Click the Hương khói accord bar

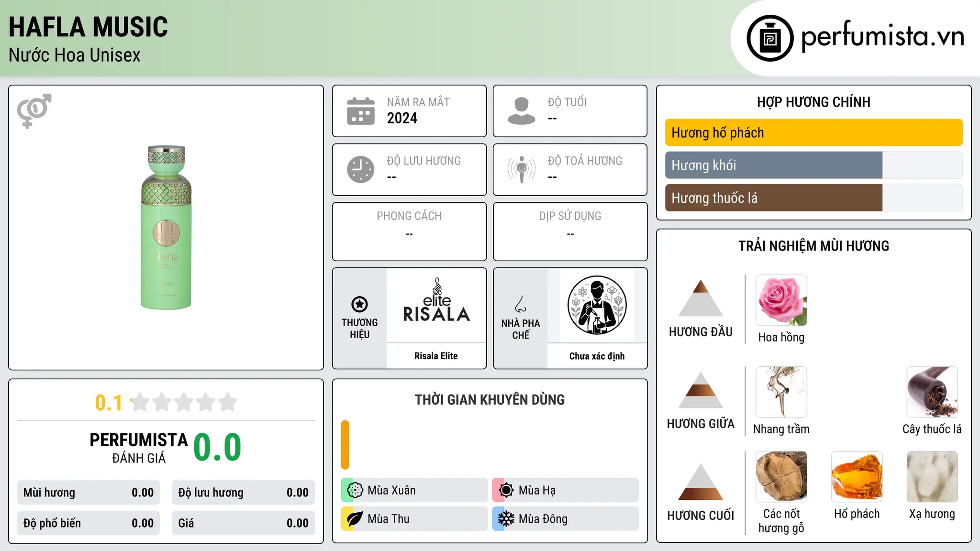click(x=814, y=165)
